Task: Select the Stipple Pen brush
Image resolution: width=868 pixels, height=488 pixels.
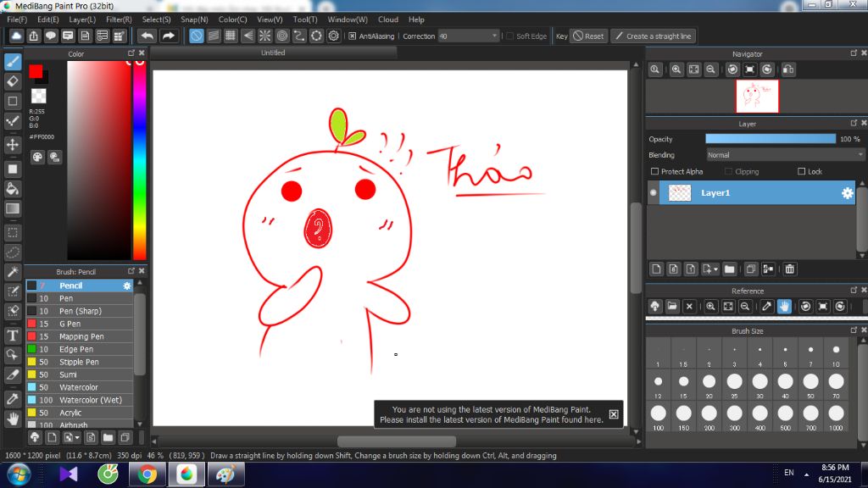Action: [x=80, y=362]
